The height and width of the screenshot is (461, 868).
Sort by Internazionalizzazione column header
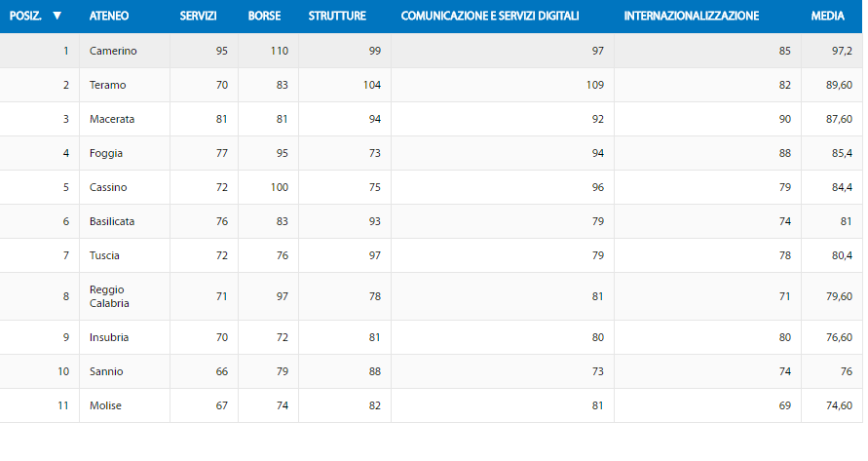click(691, 16)
